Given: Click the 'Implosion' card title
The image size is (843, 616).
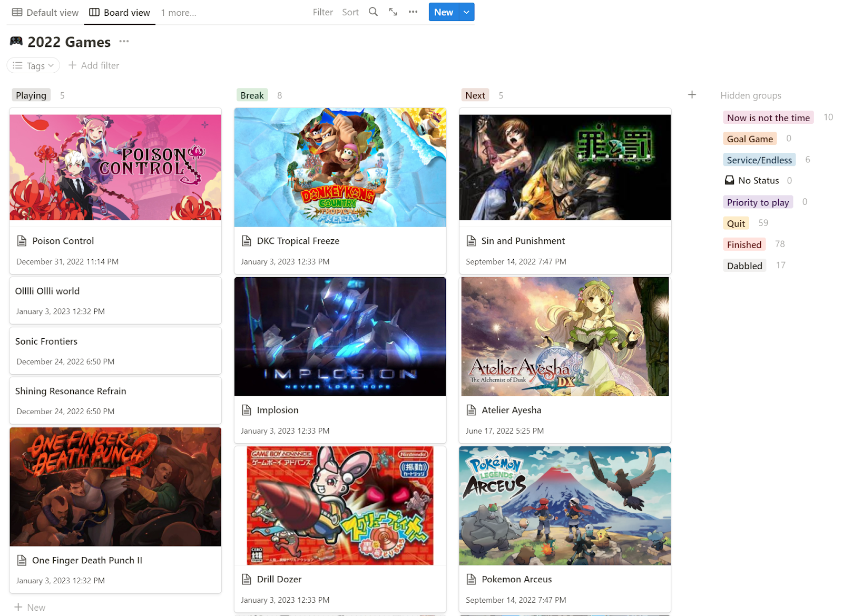Looking at the screenshot, I should pyautogui.click(x=278, y=410).
